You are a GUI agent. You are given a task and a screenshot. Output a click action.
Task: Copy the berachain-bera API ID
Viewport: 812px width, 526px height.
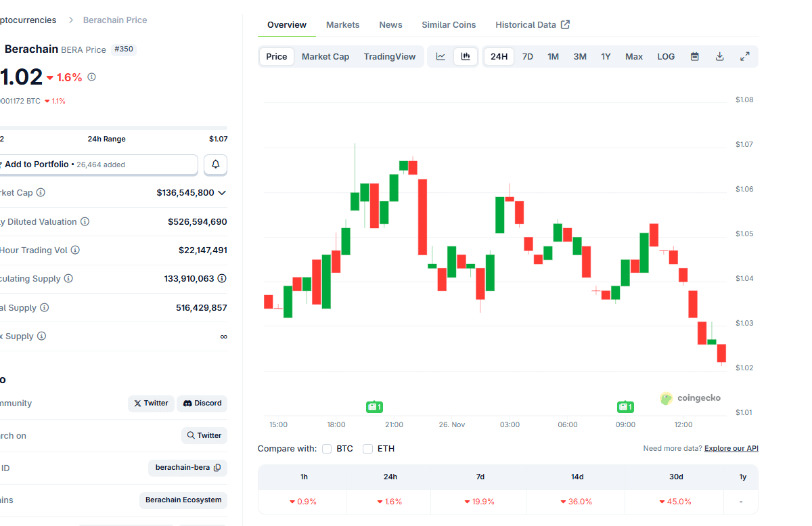[x=217, y=468]
